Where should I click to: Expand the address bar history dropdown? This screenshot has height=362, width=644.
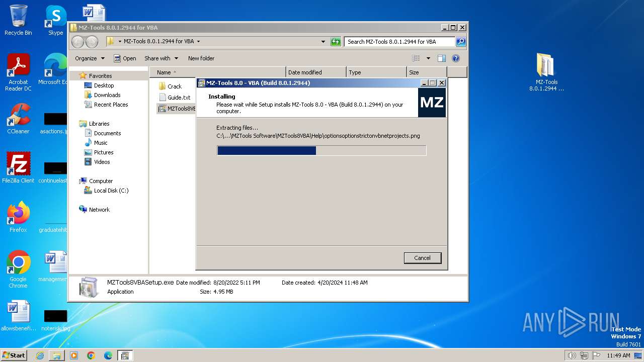point(323,42)
